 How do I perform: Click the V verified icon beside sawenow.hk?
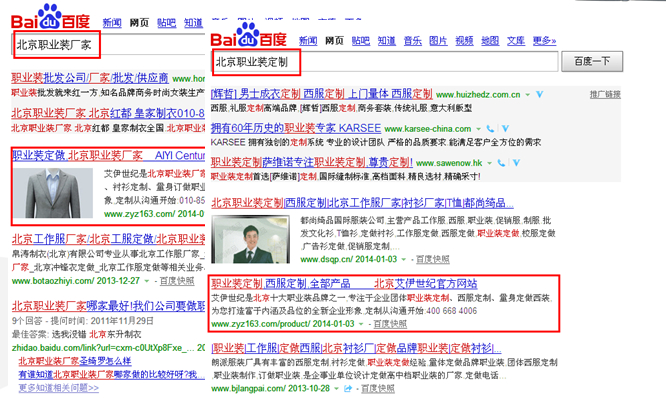(516, 163)
